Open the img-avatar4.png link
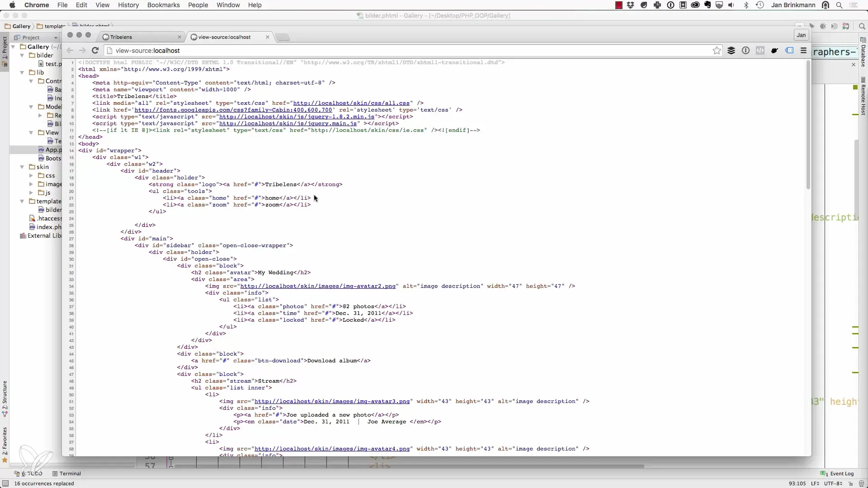Screen dimensions: 868x488 tap(332, 449)
